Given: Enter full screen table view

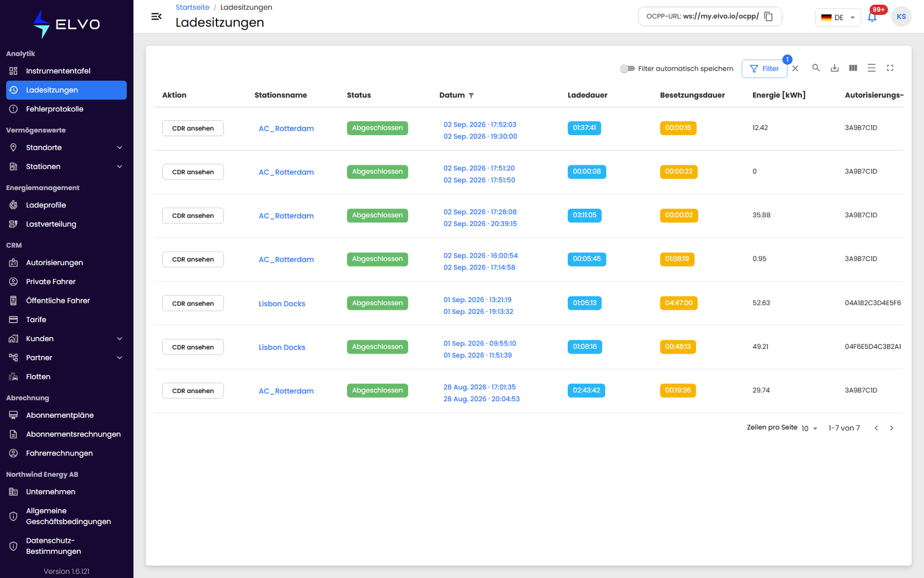Looking at the screenshot, I should point(890,68).
